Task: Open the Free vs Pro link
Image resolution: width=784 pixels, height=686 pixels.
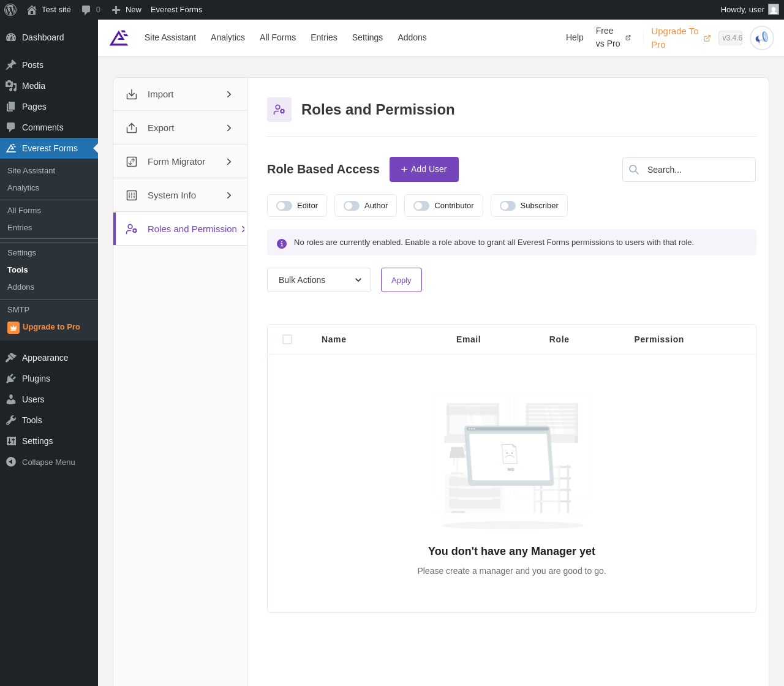Action: coord(613,37)
